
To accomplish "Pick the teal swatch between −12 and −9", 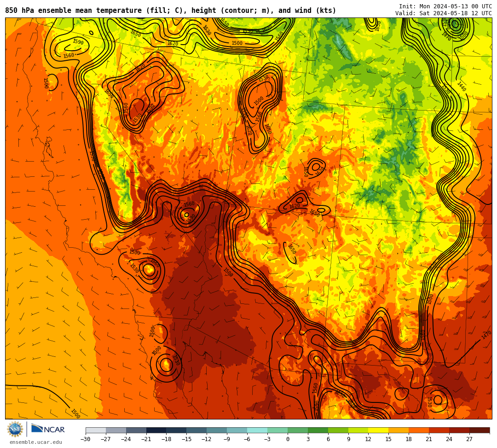I will [217, 430].
